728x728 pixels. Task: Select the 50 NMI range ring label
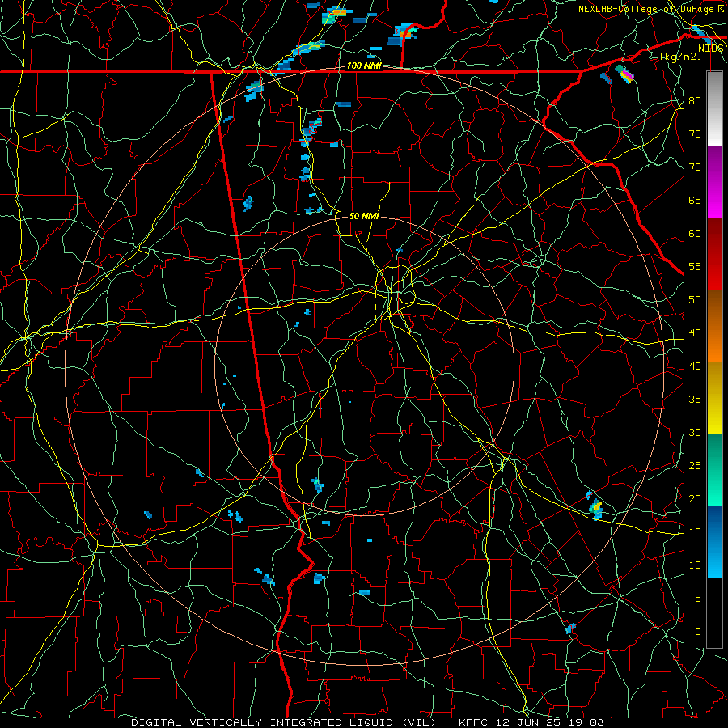pos(364,216)
